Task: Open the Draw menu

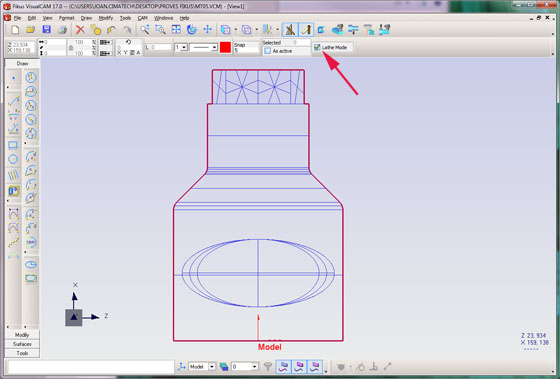Action: click(86, 18)
